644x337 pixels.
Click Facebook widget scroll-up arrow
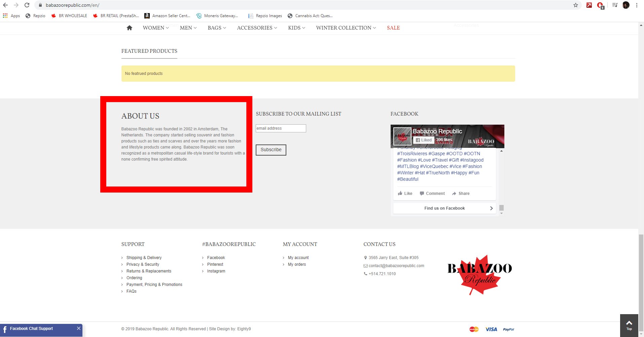click(x=501, y=151)
